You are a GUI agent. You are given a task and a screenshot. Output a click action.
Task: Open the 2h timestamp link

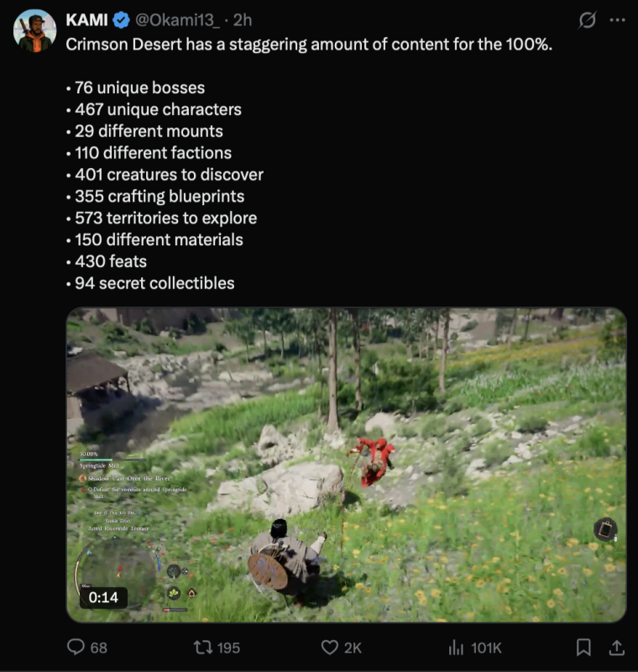pyautogui.click(x=243, y=20)
